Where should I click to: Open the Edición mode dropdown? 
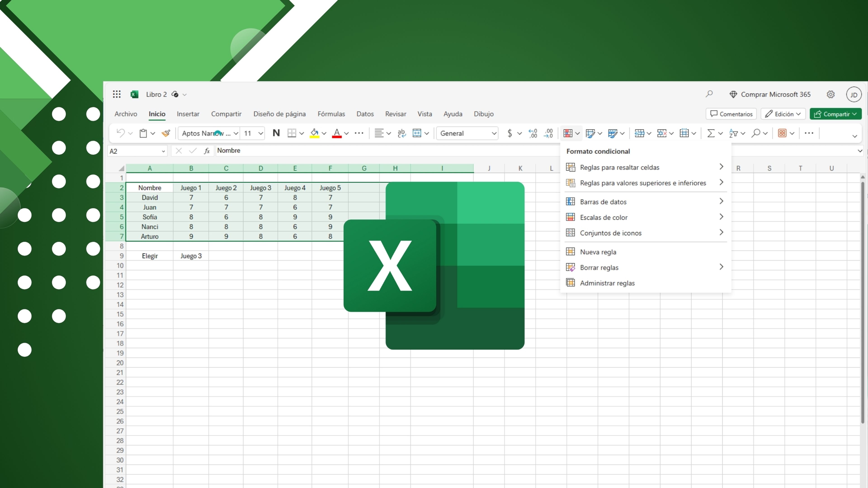(x=783, y=114)
